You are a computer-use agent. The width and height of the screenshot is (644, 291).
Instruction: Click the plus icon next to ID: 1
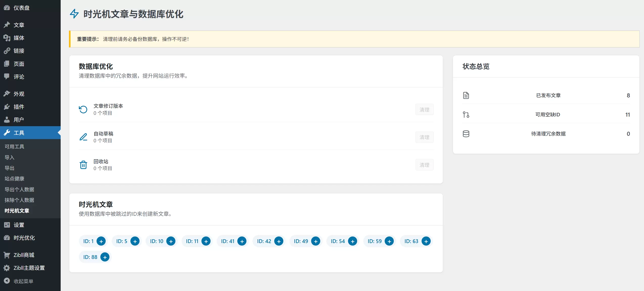coord(101,241)
